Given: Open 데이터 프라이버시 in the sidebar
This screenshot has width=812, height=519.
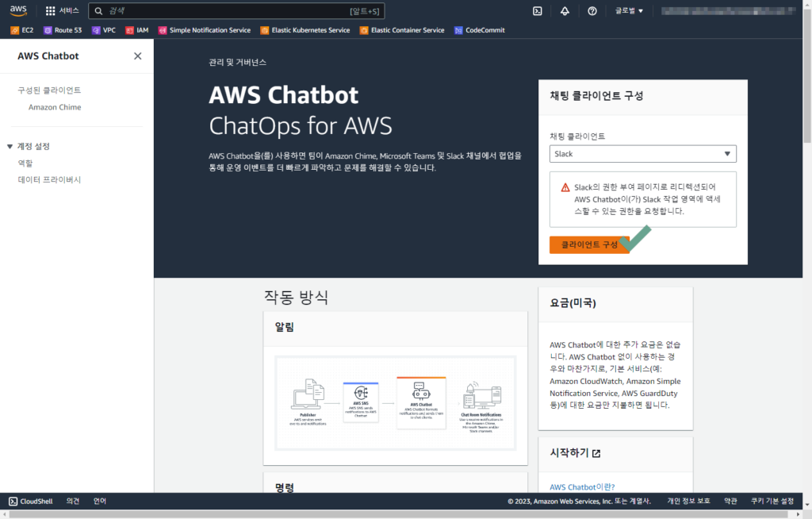Looking at the screenshot, I should pyautogui.click(x=49, y=180).
